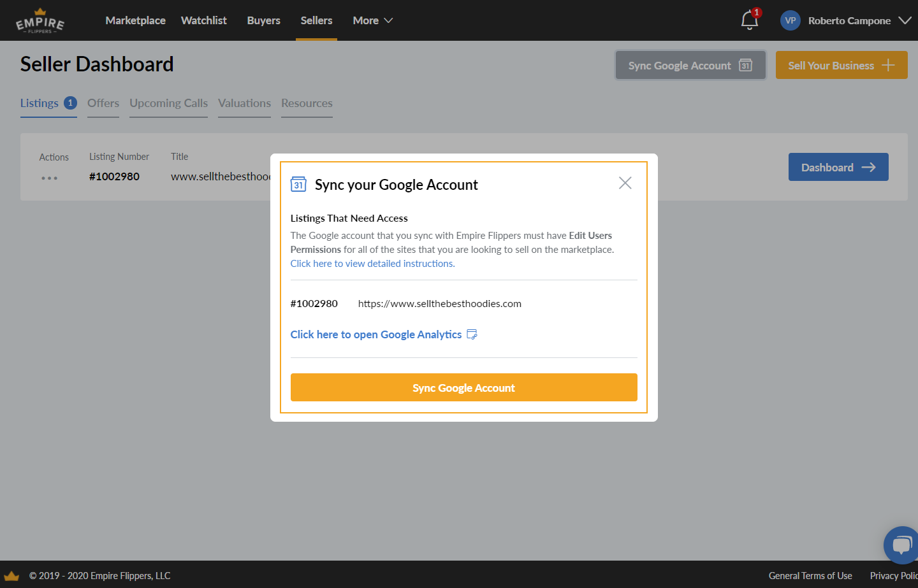Select the Sellers navigation item
Screen dimensions: 918x588
click(x=316, y=20)
